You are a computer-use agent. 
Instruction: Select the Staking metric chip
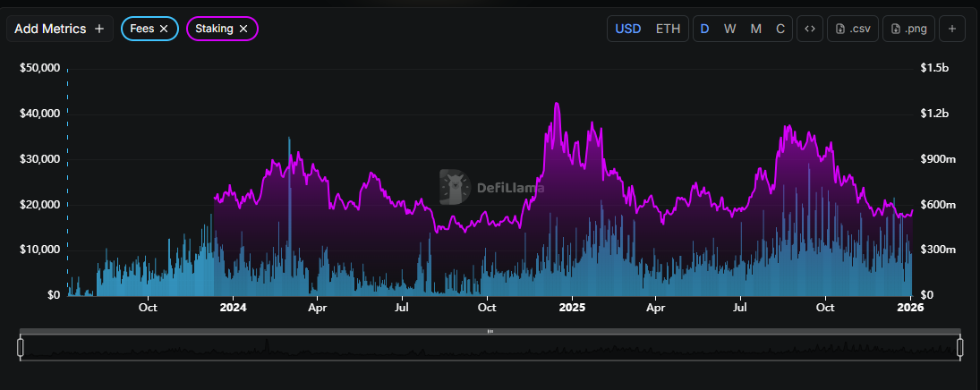[x=223, y=29]
